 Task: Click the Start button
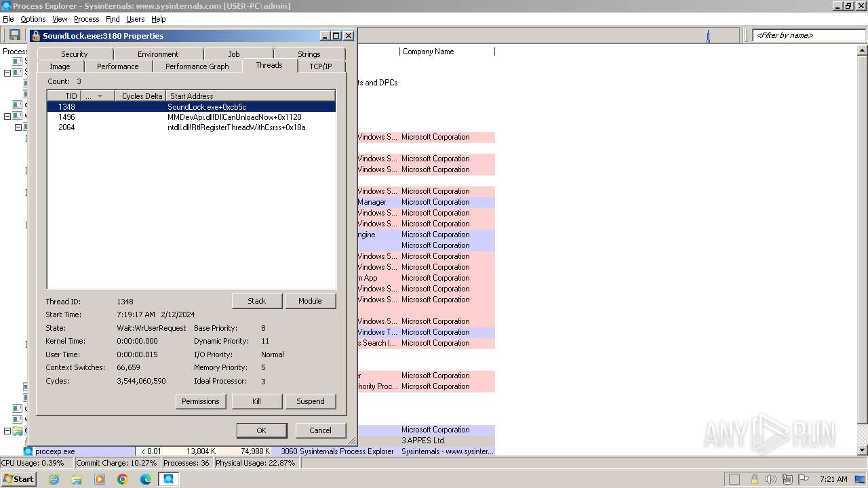(18, 479)
